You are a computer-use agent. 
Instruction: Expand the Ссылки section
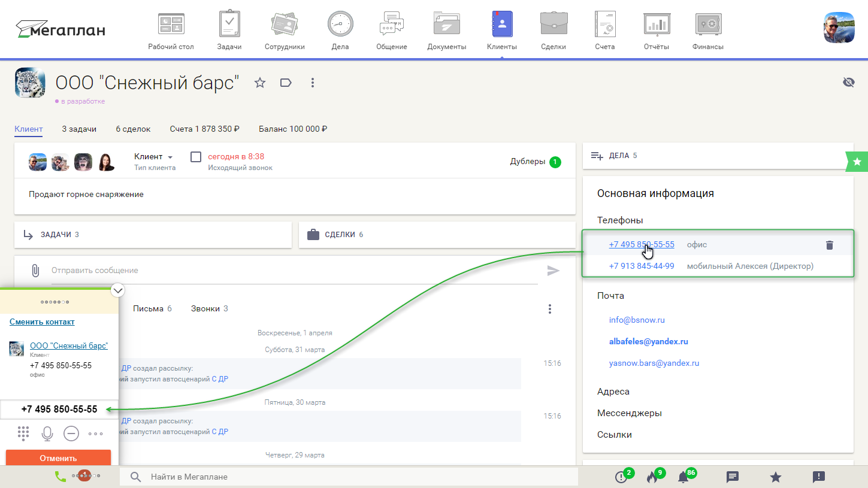point(615,435)
